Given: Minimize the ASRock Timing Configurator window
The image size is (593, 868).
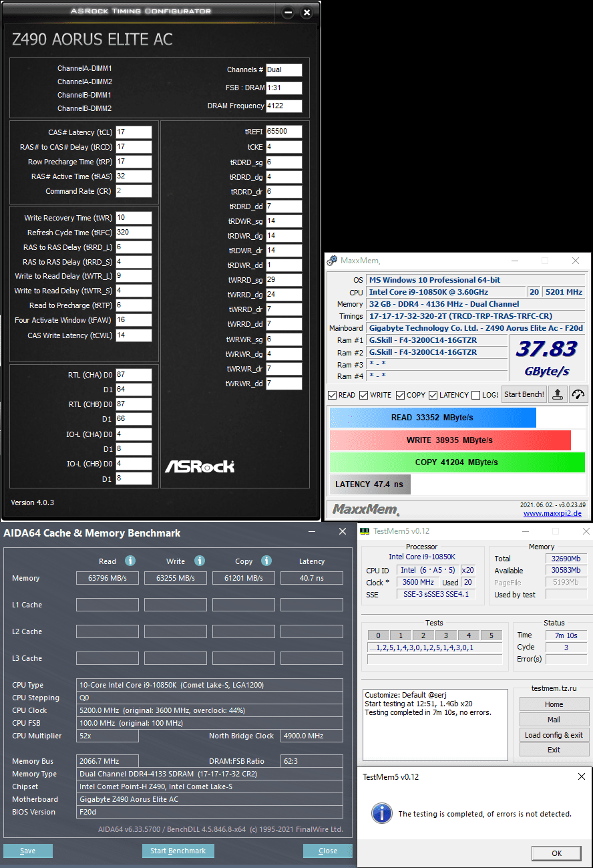Looking at the screenshot, I should coord(287,13).
